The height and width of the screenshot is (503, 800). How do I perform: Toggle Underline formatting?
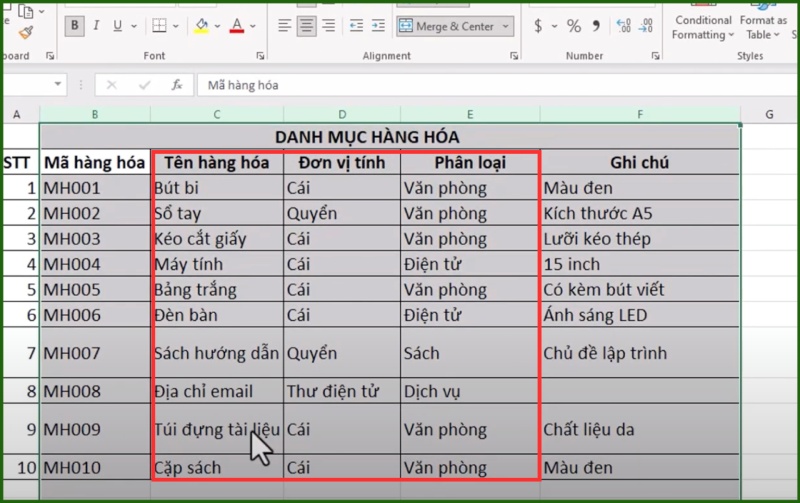point(117,26)
